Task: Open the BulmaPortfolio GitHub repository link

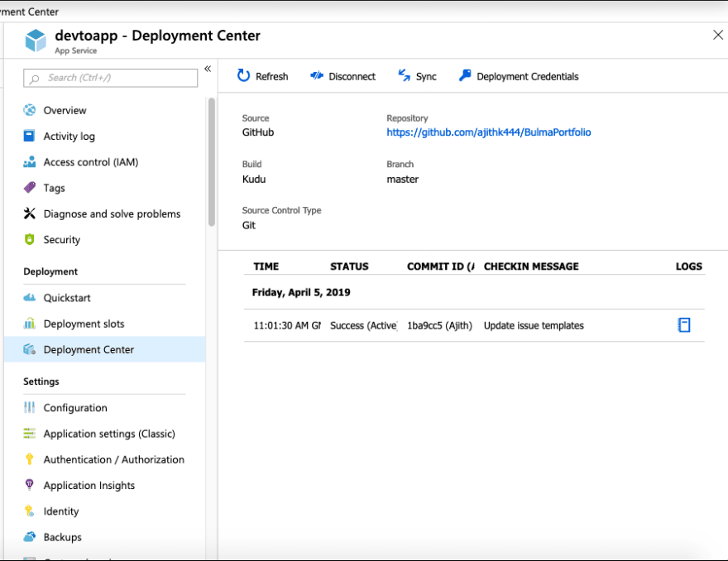Action: (x=489, y=132)
